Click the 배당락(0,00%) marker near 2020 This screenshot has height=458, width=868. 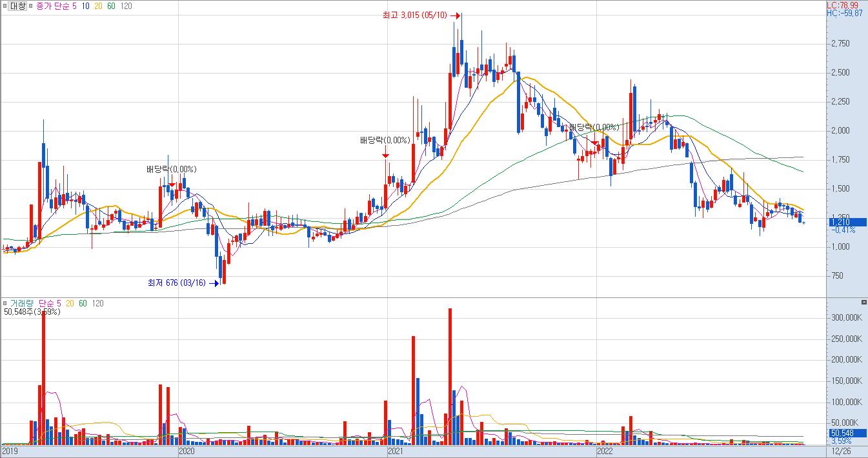click(172, 170)
